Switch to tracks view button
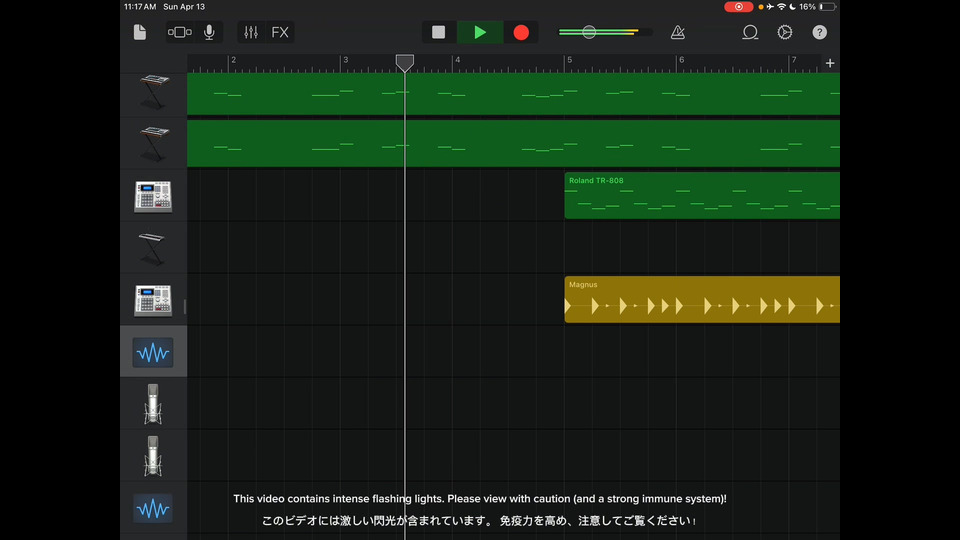 tap(179, 32)
